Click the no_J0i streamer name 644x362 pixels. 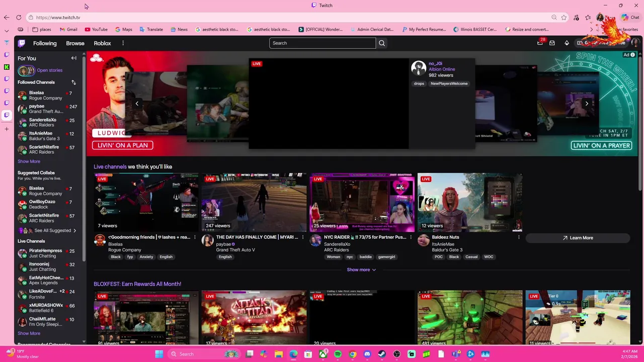click(435, 64)
